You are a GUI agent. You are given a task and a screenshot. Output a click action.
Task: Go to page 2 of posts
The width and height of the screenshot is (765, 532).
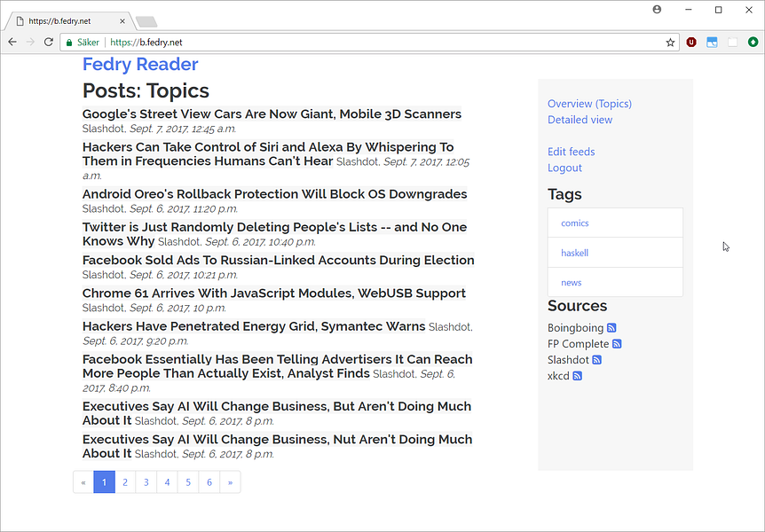(125, 482)
